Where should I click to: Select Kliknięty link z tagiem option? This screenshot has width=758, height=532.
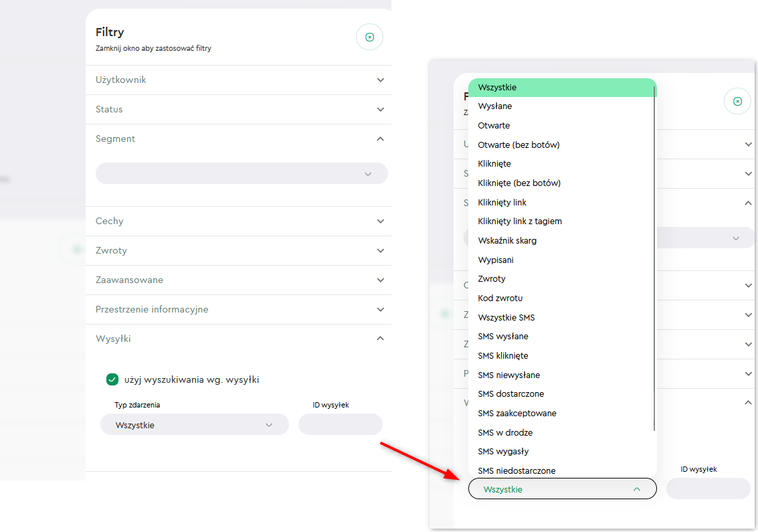[x=561, y=221]
